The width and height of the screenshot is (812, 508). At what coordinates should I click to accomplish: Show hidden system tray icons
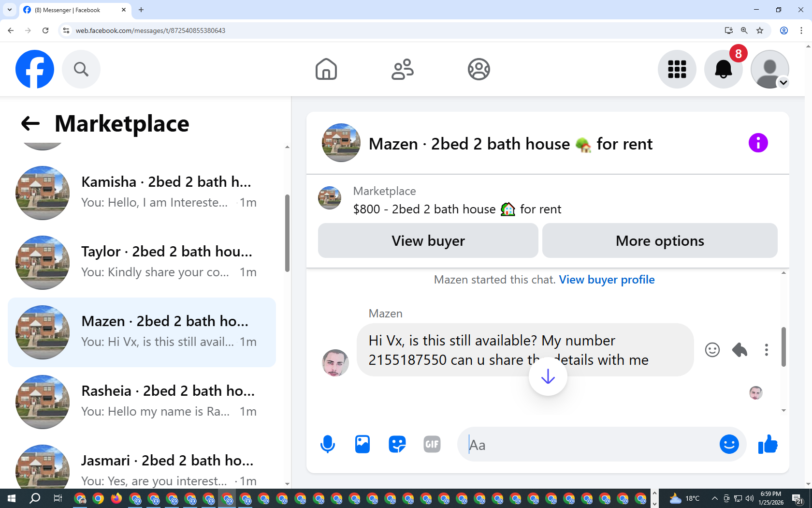click(x=714, y=498)
